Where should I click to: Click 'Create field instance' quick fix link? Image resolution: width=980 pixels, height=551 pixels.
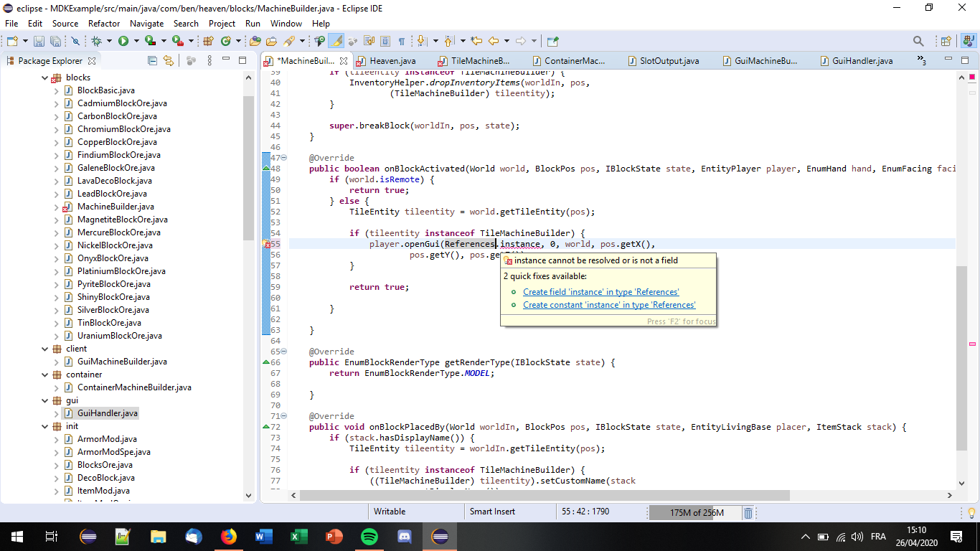600,292
